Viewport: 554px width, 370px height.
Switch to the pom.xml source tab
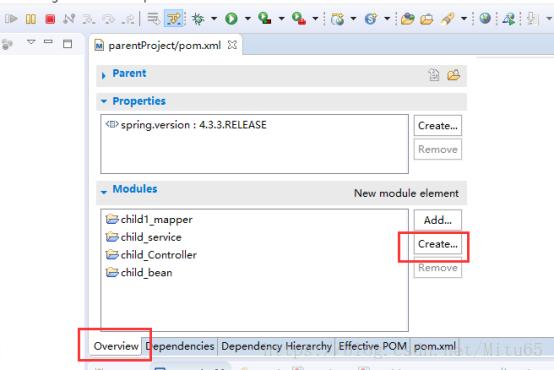point(435,346)
